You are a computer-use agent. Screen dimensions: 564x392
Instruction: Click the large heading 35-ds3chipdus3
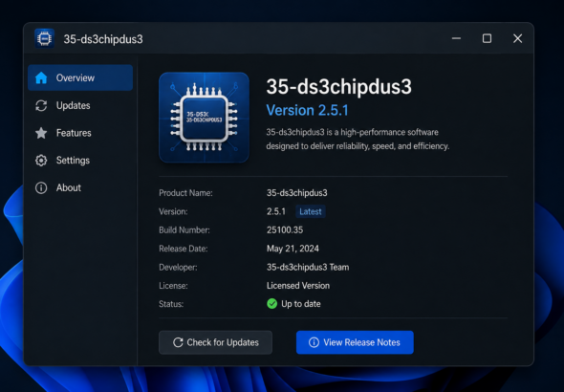click(x=338, y=87)
